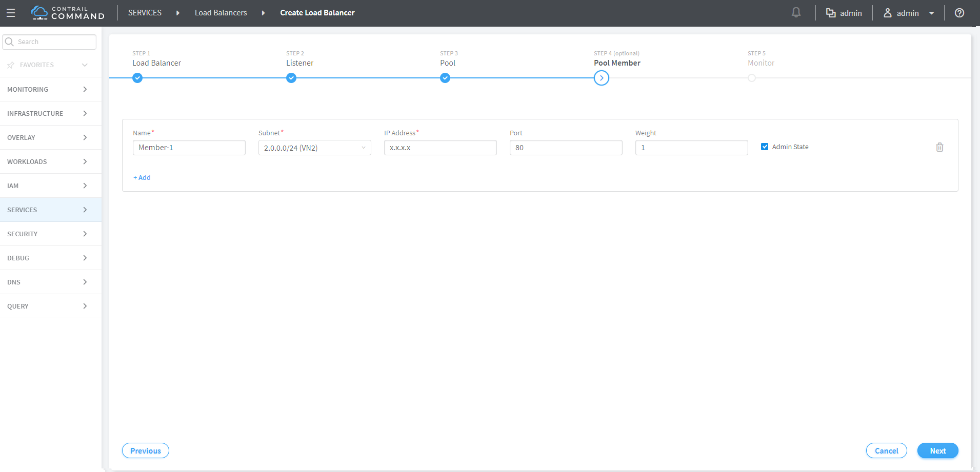Add another pool member with + Add
Viewport: 980px width, 472px height.
tap(142, 178)
